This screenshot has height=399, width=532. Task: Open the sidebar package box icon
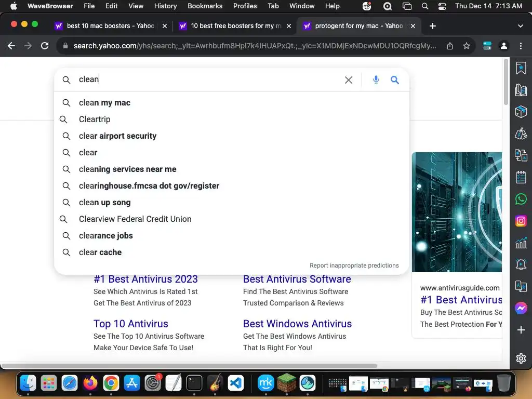pos(521,112)
